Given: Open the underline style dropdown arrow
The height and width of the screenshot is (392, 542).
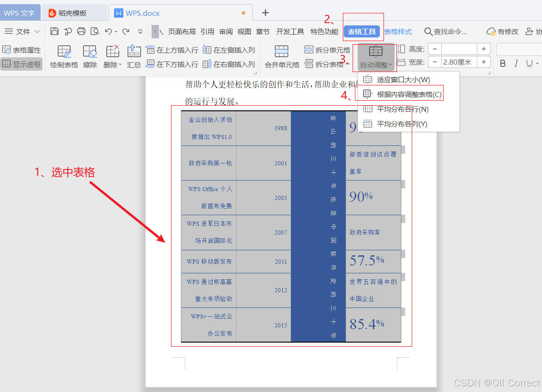Looking at the screenshot, I should tap(537, 64).
